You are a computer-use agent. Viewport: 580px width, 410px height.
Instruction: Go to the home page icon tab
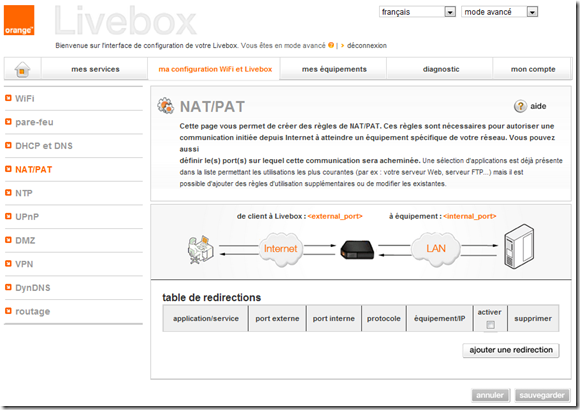tap(22, 69)
